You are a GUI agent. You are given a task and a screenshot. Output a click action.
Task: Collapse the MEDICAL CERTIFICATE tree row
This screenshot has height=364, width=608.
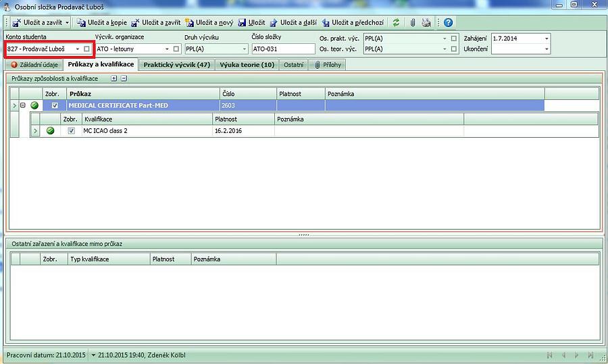click(22, 105)
